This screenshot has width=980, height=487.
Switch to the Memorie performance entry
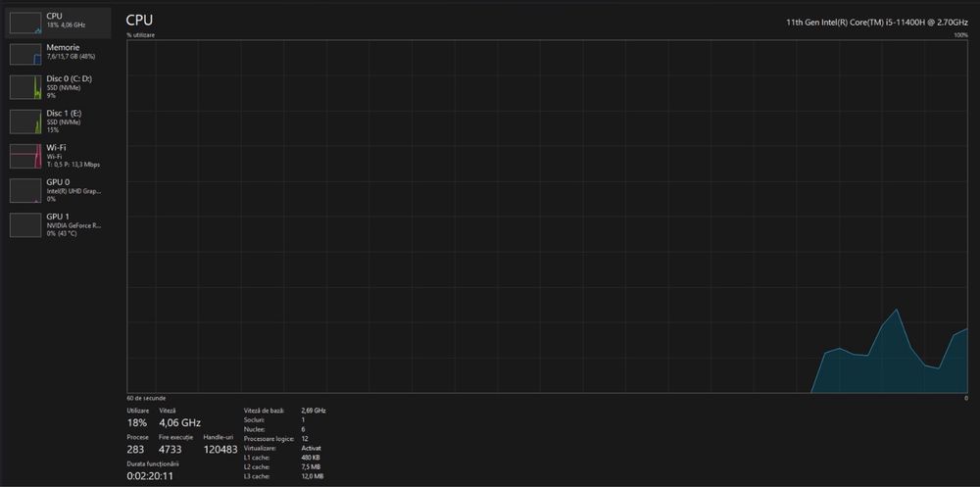58,55
